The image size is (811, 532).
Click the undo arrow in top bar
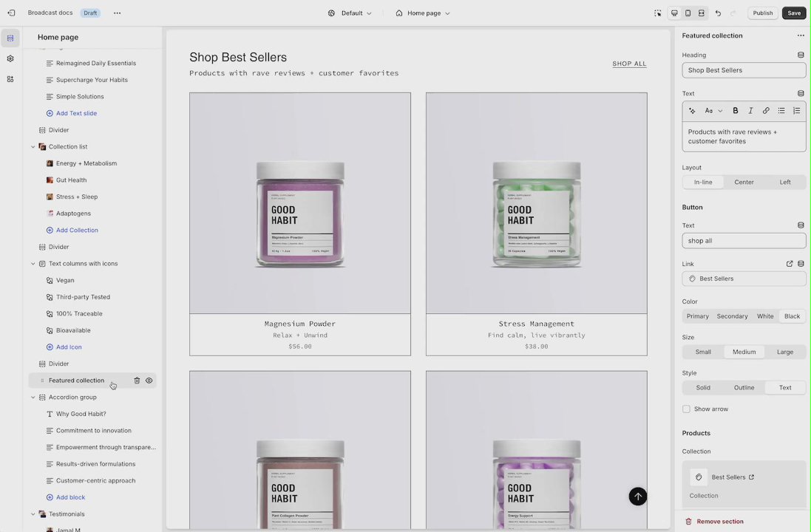click(x=718, y=13)
